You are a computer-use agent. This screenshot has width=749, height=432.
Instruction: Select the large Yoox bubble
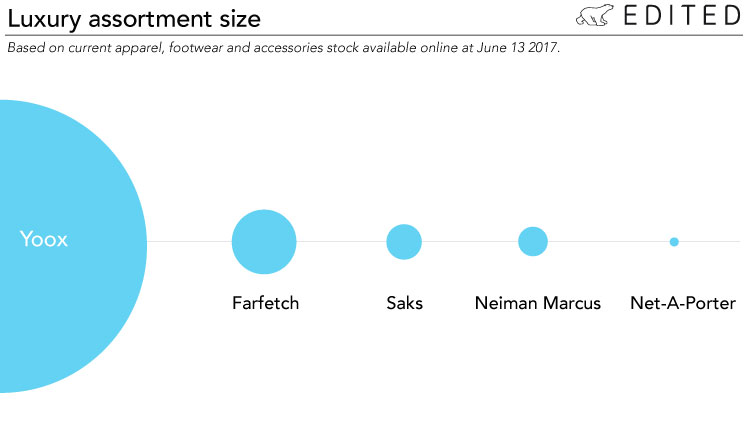coord(73,246)
